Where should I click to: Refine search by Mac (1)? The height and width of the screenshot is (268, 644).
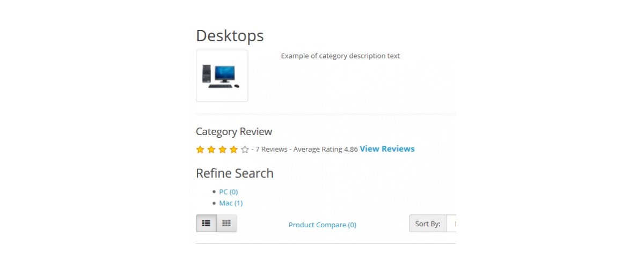click(x=231, y=203)
